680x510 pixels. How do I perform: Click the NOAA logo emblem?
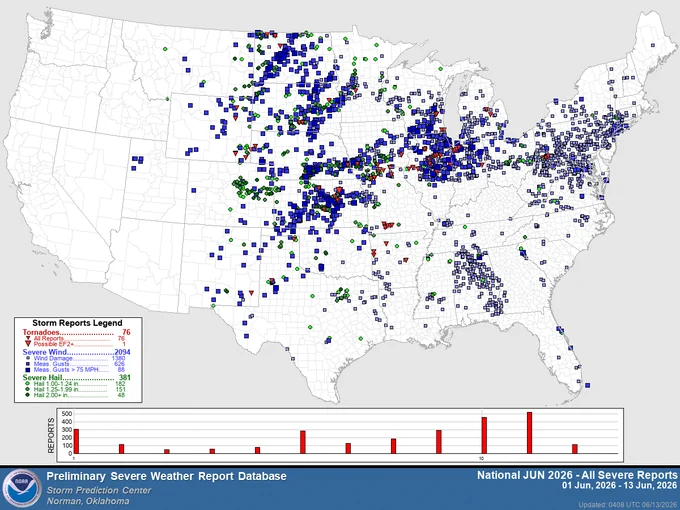pos(22,488)
